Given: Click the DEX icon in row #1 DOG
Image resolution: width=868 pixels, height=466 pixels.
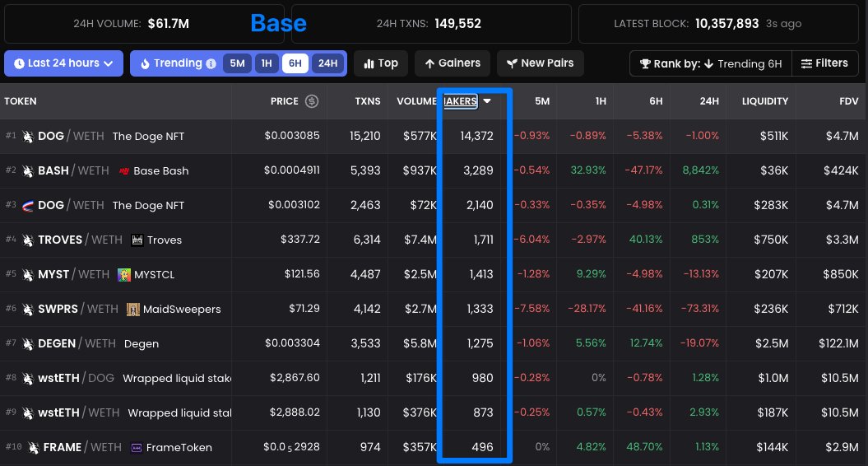Looking at the screenshot, I should 28,137.
